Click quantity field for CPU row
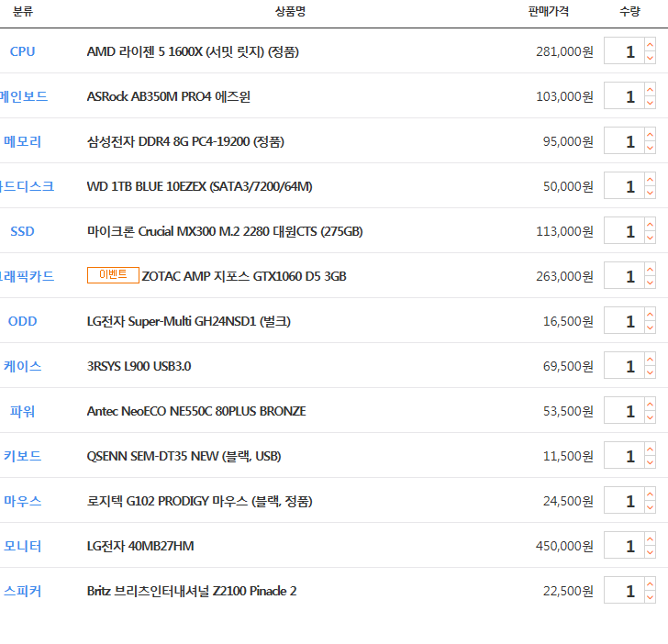 pos(624,51)
